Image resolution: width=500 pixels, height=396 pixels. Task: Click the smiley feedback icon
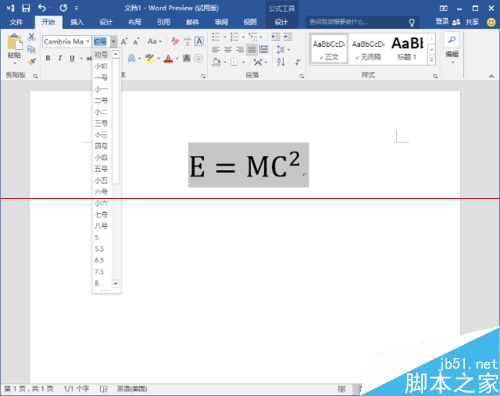pyautogui.click(x=491, y=22)
